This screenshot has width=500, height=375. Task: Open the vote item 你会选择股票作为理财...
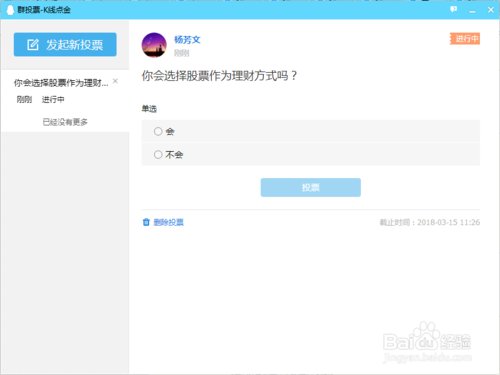click(61, 83)
